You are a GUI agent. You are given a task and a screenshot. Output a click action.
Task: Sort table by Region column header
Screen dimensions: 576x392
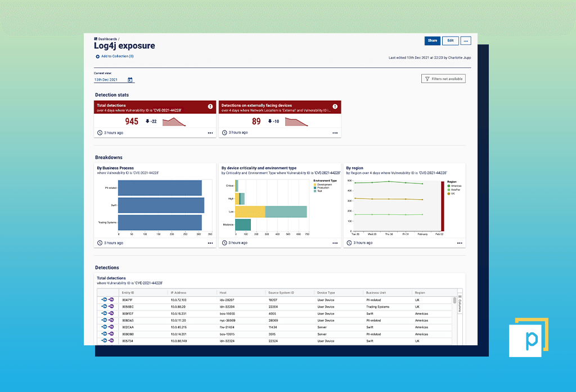tap(420, 293)
